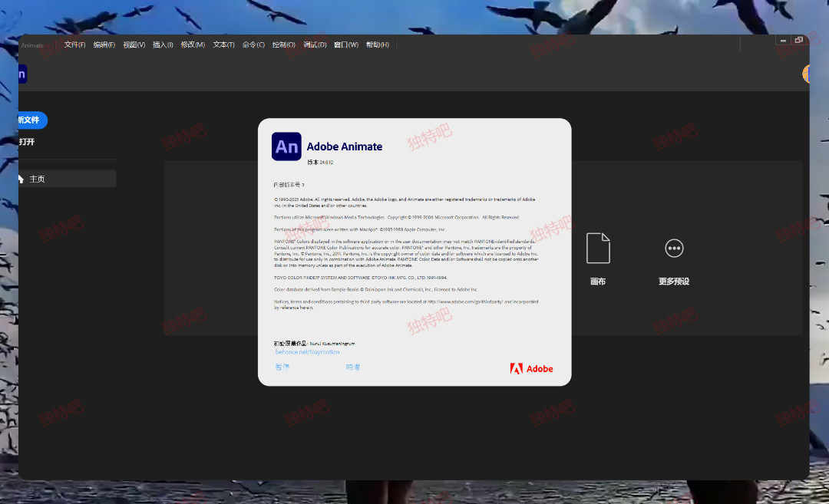Image resolution: width=829 pixels, height=504 pixels.
Task: Open the behance.net/Nuymotion link
Action: point(307,352)
